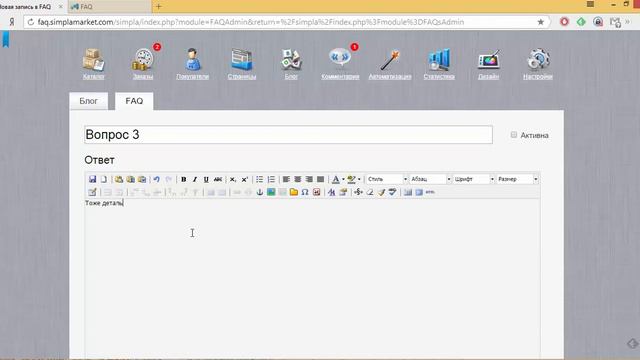Click the bulleted list icon
Viewport: 640px width, 360px height.
[x=260, y=179]
